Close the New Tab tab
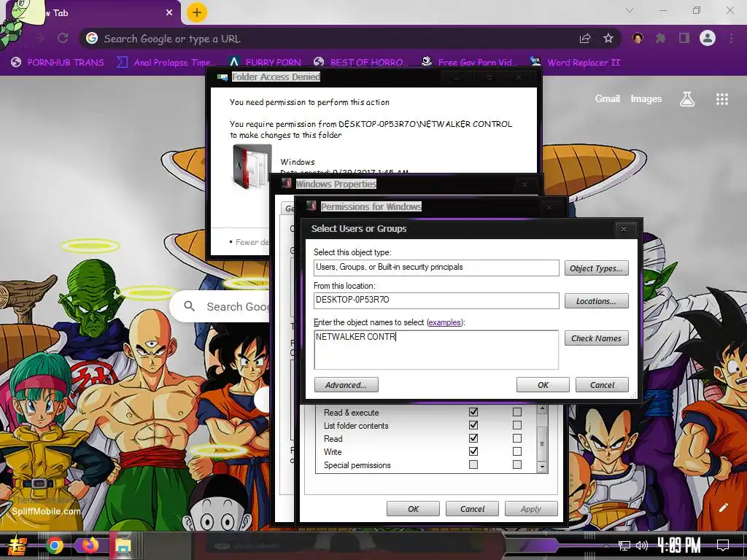 click(169, 12)
